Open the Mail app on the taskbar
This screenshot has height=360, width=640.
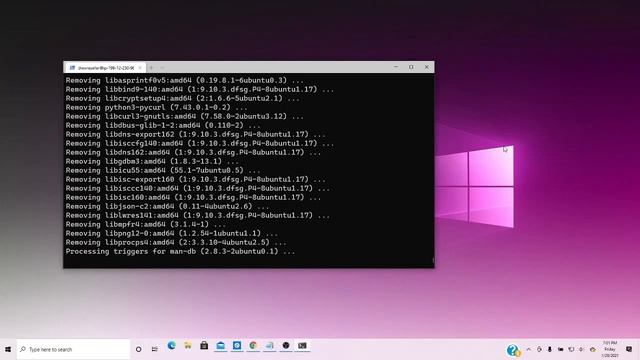(x=220, y=346)
